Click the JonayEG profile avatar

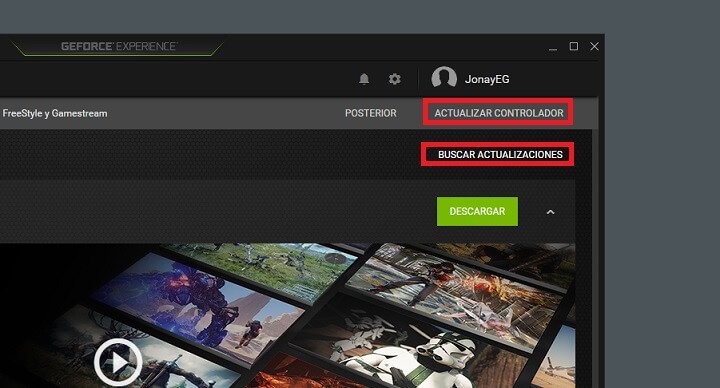click(x=444, y=78)
